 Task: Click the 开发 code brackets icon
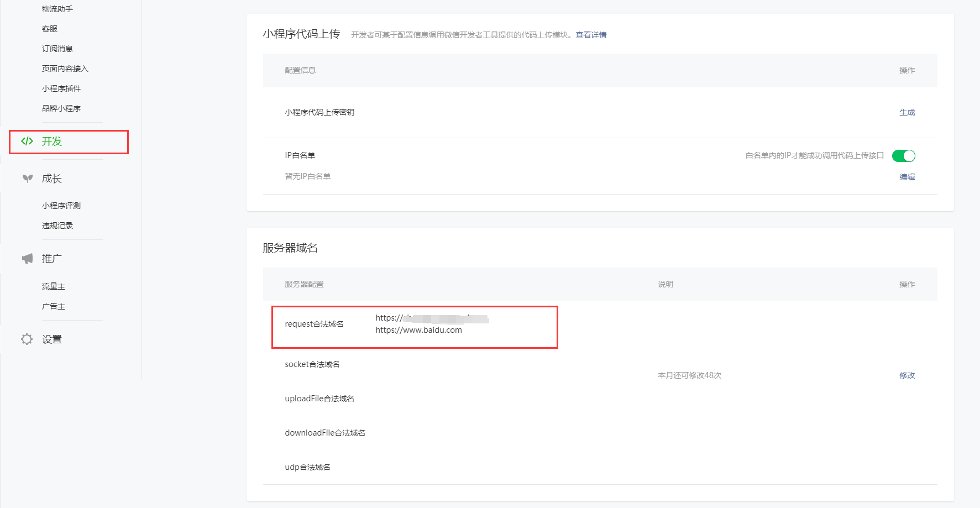click(x=27, y=141)
